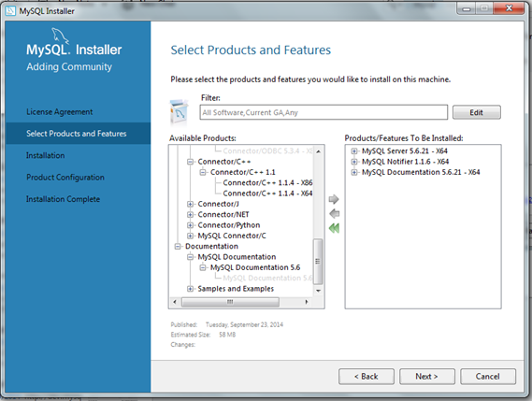Expand the Connector/J node
Screen dimensions: 532x401
coord(191,204)
